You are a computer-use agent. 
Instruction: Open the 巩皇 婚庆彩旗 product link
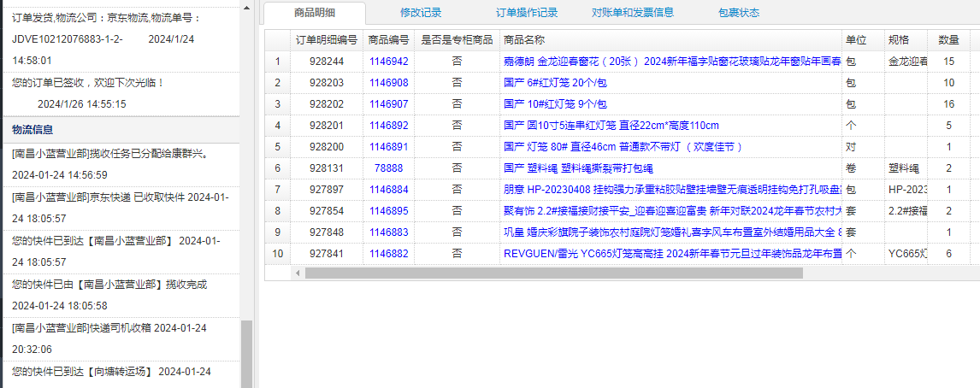672,232
